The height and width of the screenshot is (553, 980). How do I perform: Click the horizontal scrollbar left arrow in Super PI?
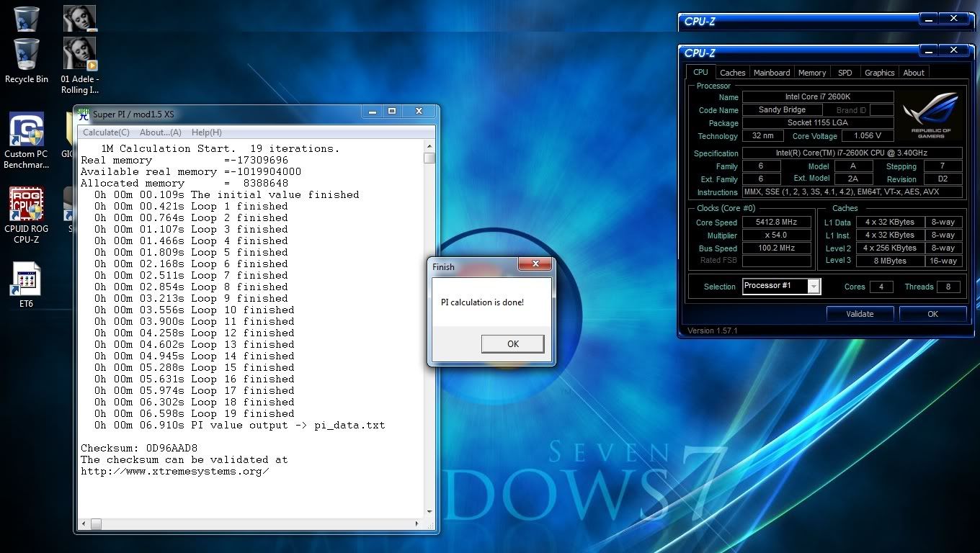click(x=84, y=524)
